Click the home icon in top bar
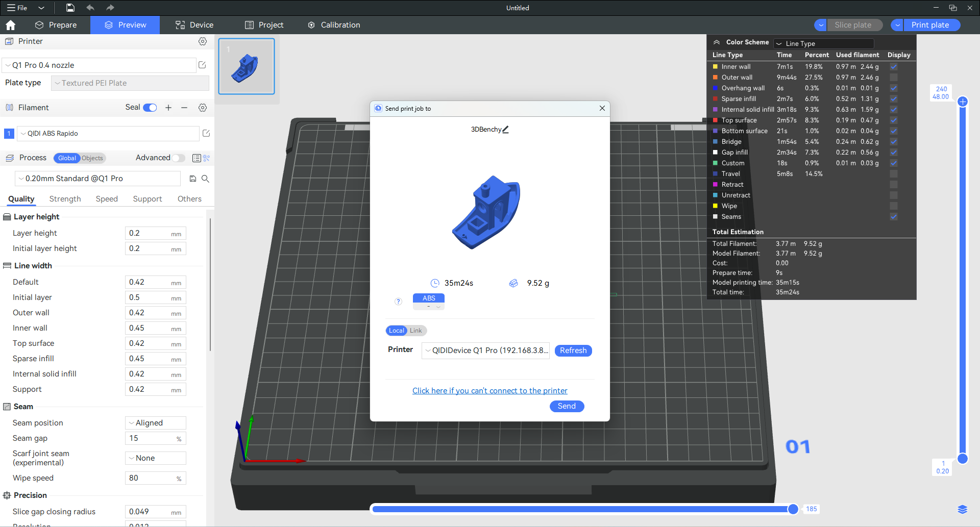980x527 pixels. [11, 25]
